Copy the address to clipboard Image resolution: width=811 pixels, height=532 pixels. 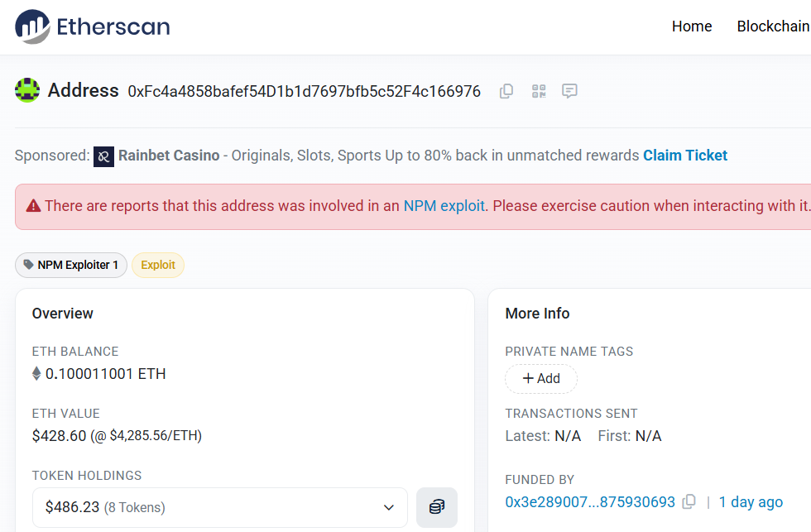pyautogui.click(x=506, y=92)
